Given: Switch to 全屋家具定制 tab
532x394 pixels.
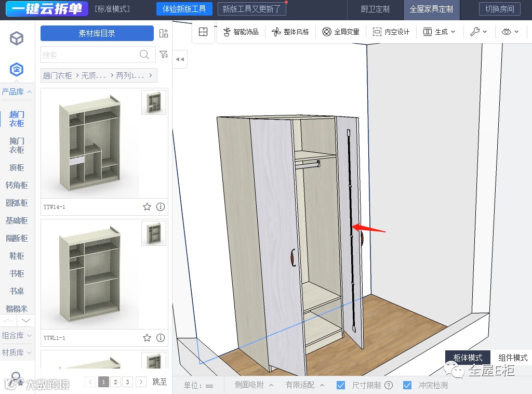Looking at the screenshot, I should pyautogui.click(x=431, y=9).
